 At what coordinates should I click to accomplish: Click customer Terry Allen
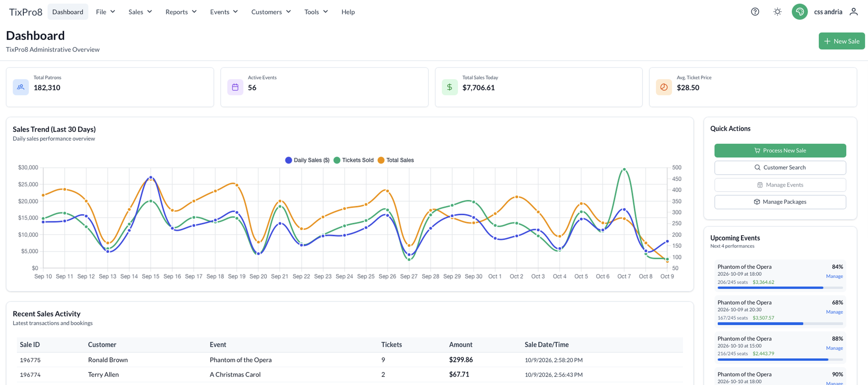103,374
